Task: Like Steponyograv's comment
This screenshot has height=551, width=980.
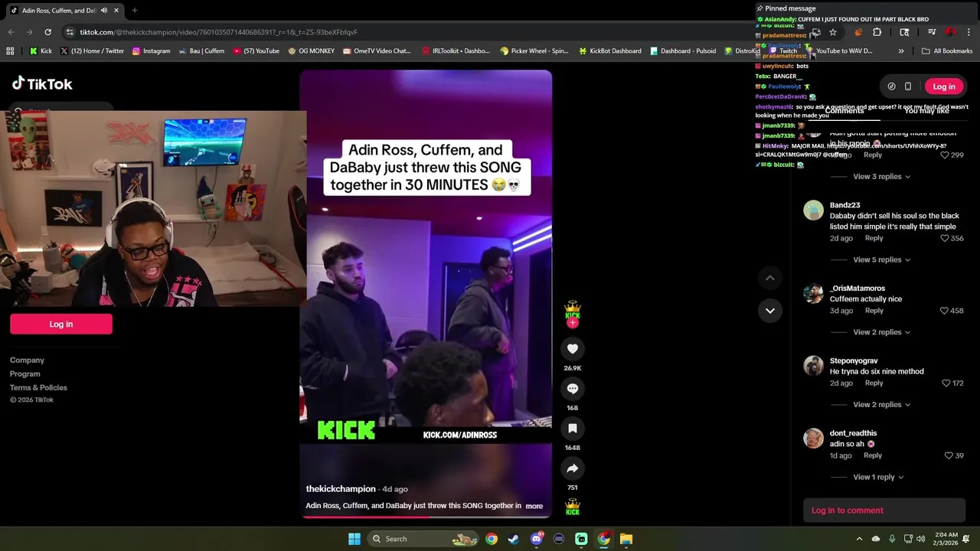Action: coord(946,383)
